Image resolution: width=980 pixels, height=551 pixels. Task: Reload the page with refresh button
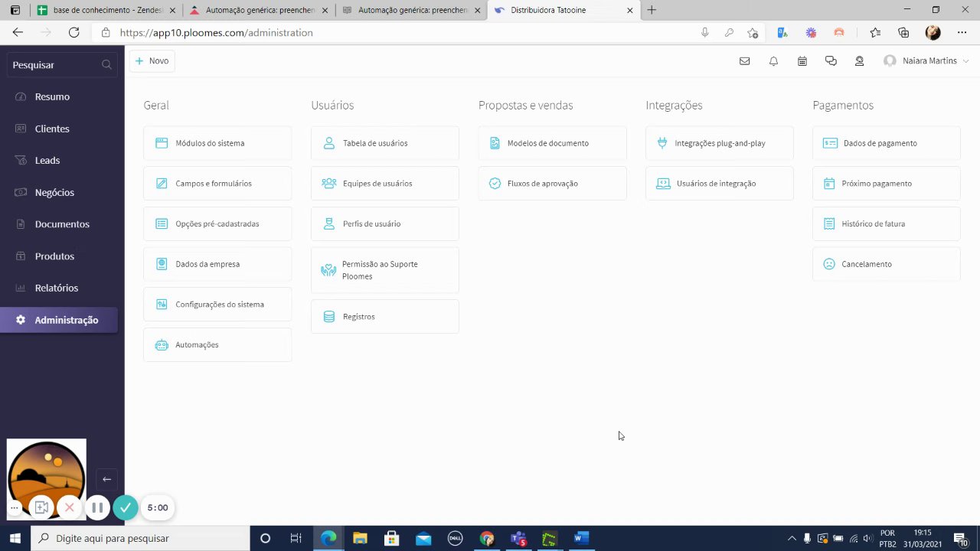(73, 33)
